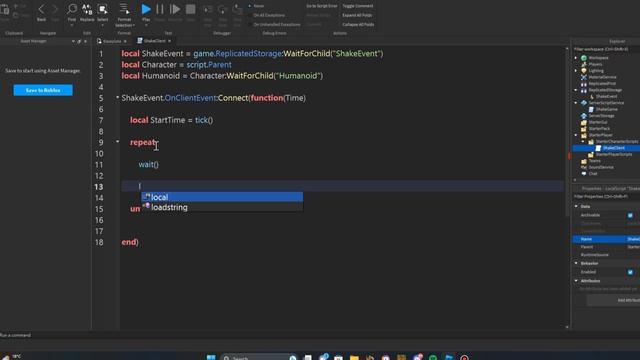Open the Replace tool
Viewport: 640px width, 360px height.
[87, 9]
